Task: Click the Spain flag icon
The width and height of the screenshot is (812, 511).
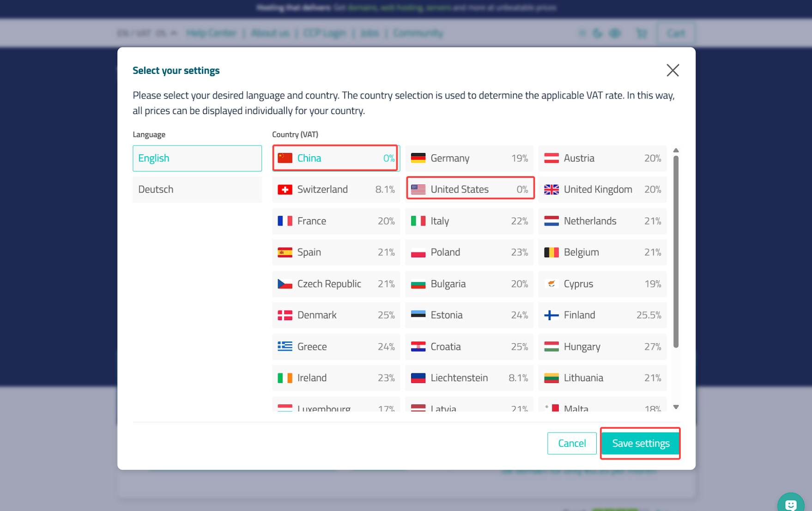Action: click(285, 252)
